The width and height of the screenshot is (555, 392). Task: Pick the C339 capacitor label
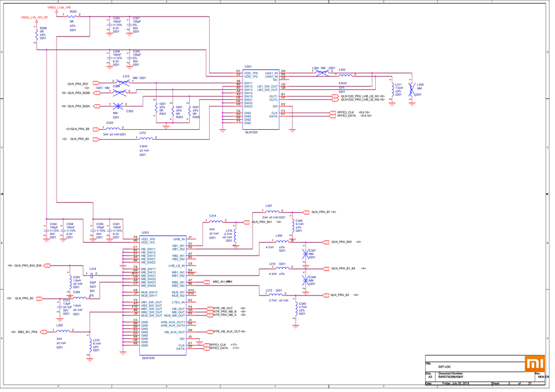pos(100,224)
